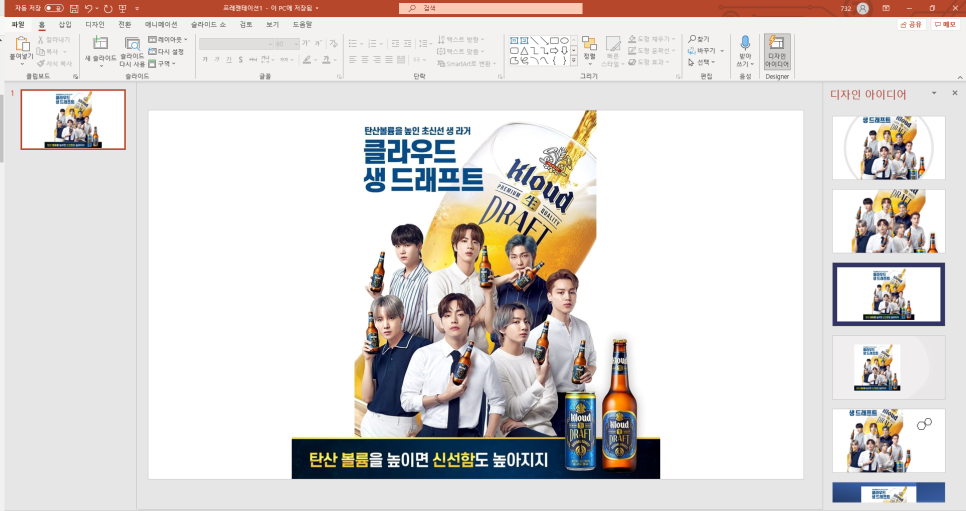
Task: Open the 선택 (Select) dropdown
Action: pyautogui.click(x=701, y=62)
